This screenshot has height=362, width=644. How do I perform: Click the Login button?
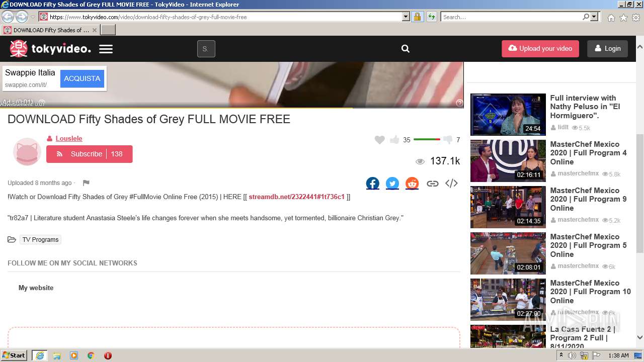pyautogui.click(x=607, y=49)
